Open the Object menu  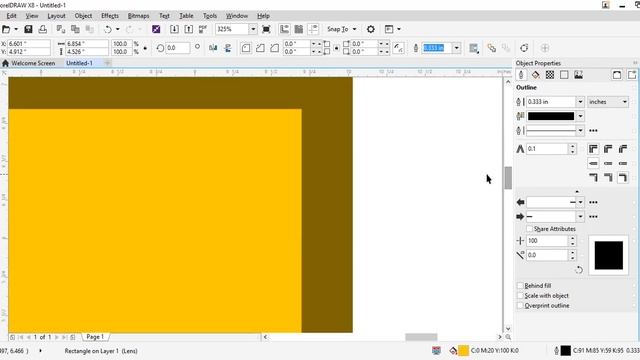pos(83,16)
